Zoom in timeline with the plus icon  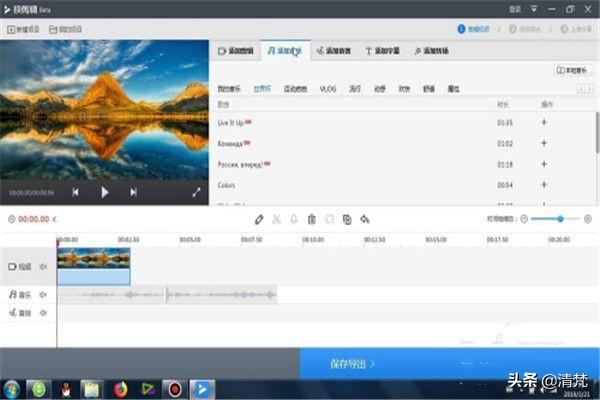coord(588,219)
